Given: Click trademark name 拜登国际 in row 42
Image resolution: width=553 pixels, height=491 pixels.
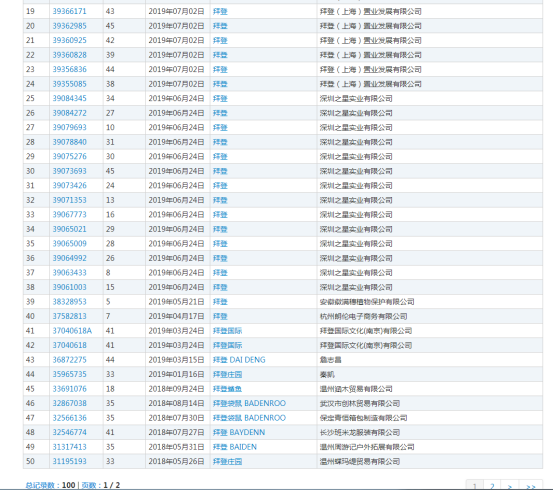Looking at the screenshot, I should click(227, 345).
